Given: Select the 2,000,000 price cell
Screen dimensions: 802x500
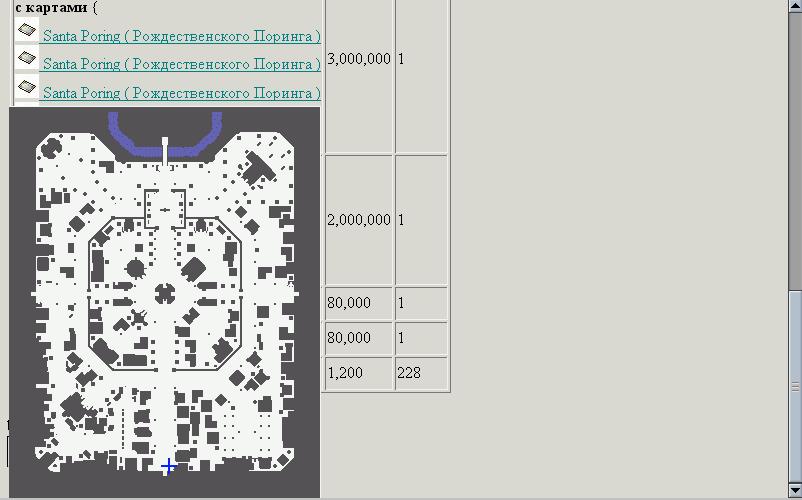Looking at the screenshot, I should click(359, 220).
